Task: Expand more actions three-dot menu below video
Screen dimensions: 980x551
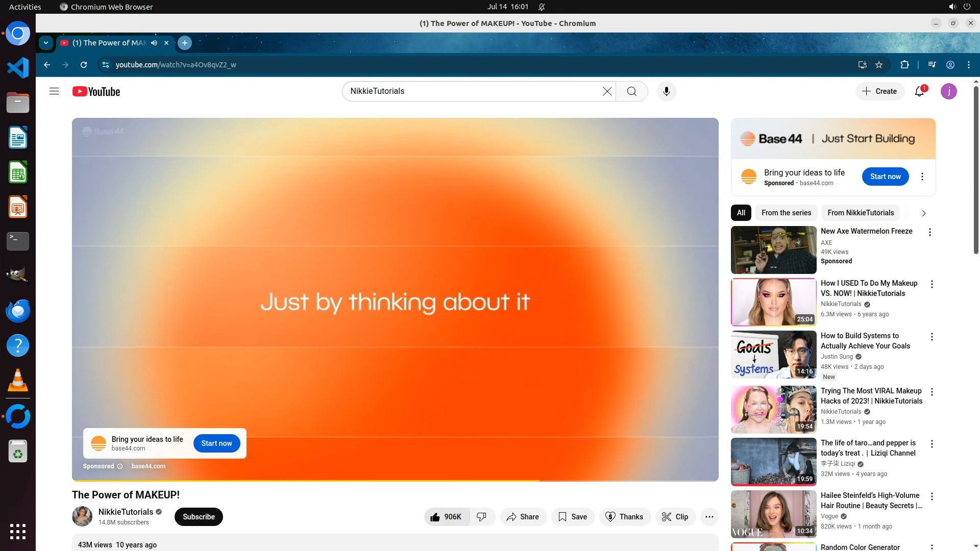Action: 709,517
